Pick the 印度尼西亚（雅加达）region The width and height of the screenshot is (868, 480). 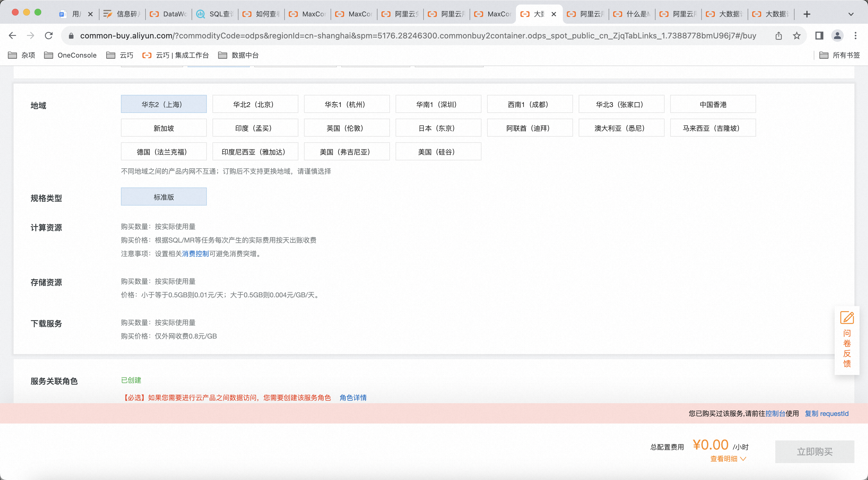coord(255,151)
